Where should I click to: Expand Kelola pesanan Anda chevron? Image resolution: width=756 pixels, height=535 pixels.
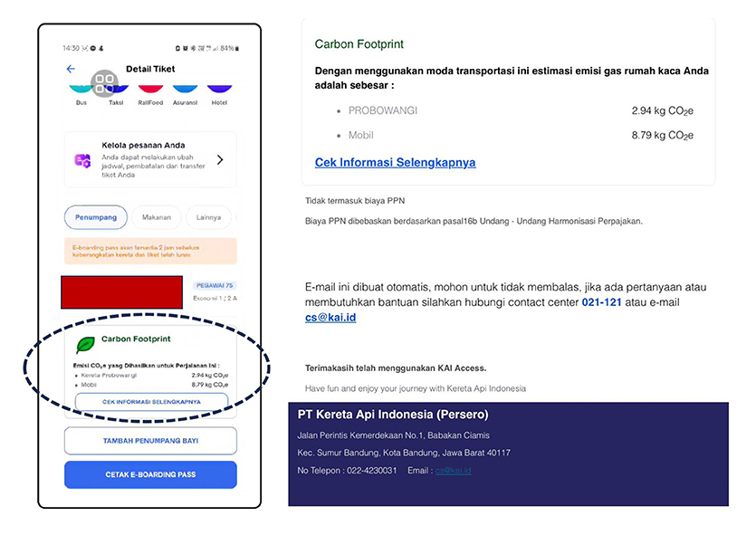pos(220,159)
